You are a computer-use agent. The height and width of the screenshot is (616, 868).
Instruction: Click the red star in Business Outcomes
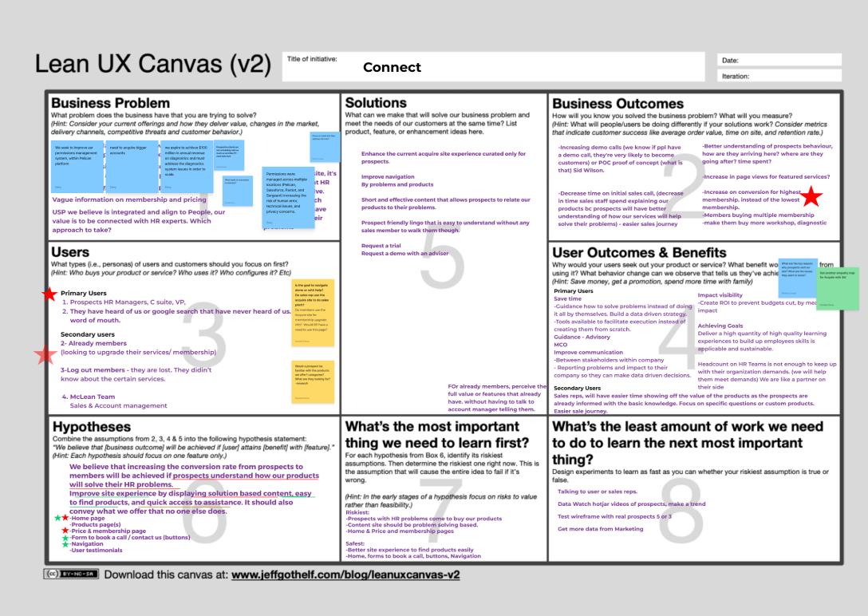[x=811, y=196]
